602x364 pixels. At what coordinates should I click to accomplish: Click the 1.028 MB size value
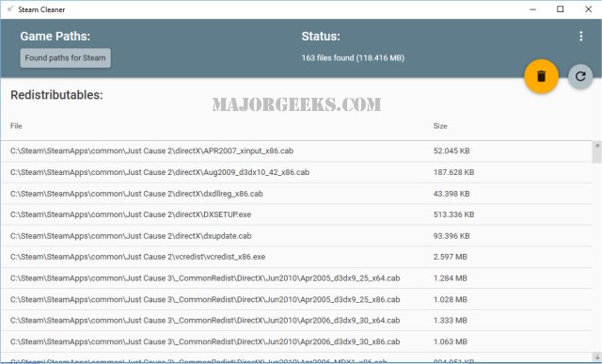(x=451, y=299)
